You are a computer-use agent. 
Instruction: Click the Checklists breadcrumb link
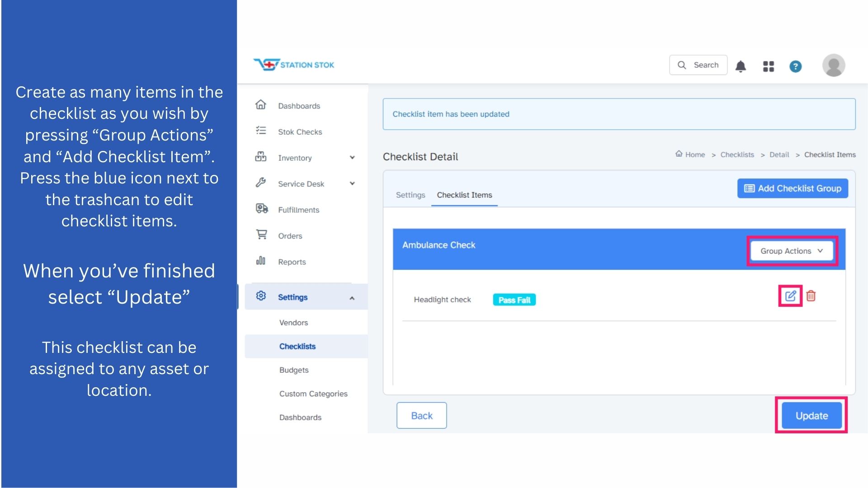[x=737, y=155]
